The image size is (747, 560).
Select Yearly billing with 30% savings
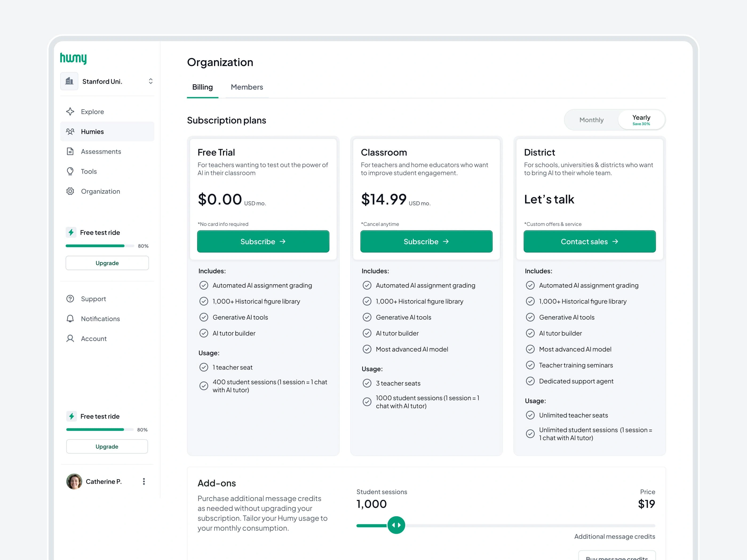coord(641,120)
